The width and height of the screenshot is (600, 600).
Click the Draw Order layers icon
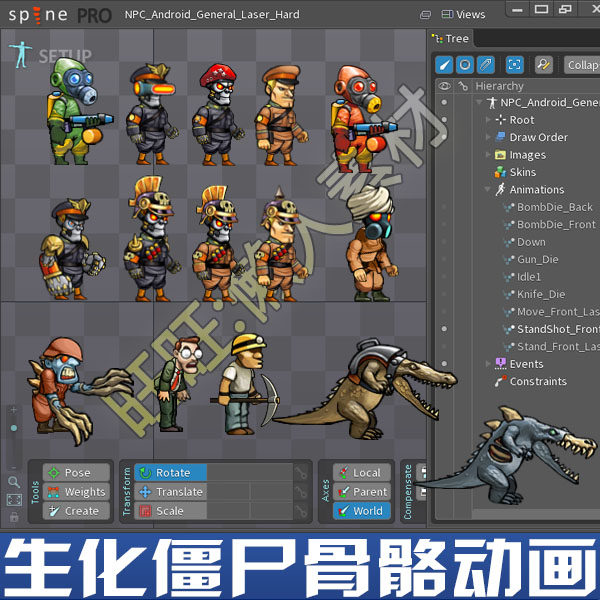point(501,137)
